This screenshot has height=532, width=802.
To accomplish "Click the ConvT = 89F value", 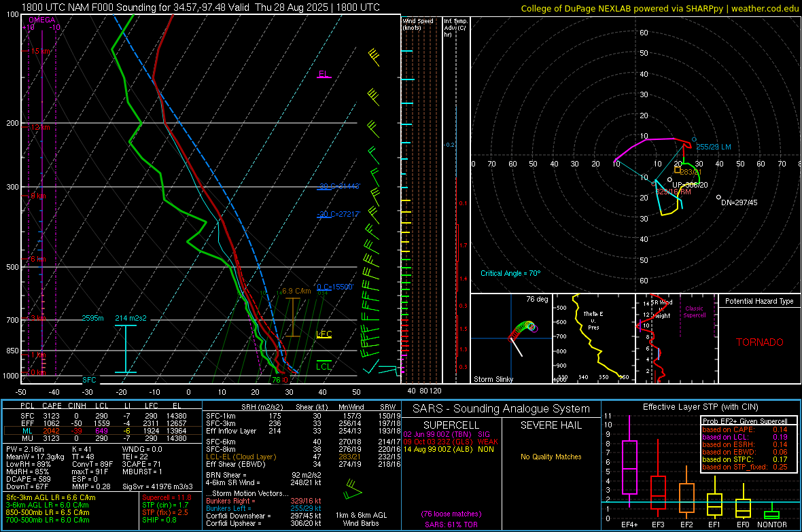I will coord(92,465).
